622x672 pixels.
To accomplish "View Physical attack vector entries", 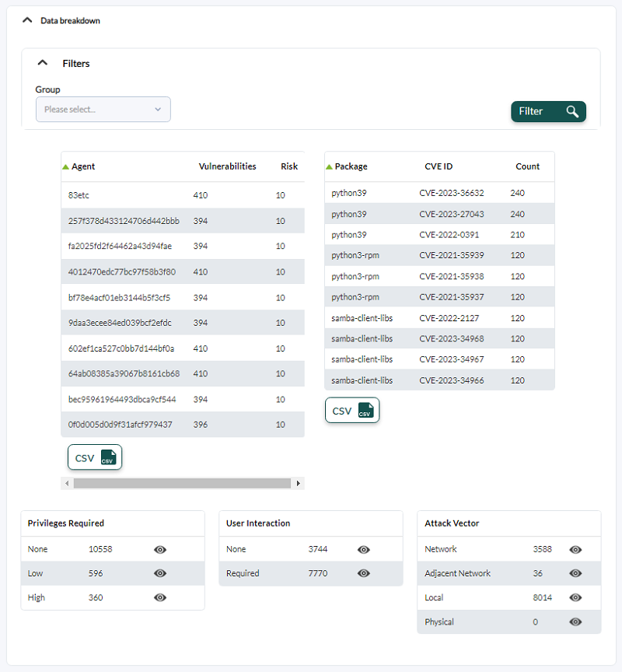I will point(575,622).
